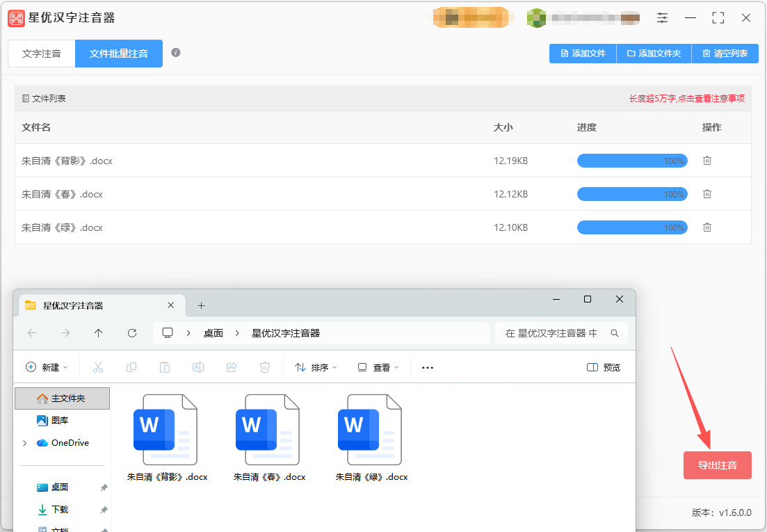This screenshot has width=767, height=532.
Task: Open the 查看 view options dropdown
Action: point(378,367)
